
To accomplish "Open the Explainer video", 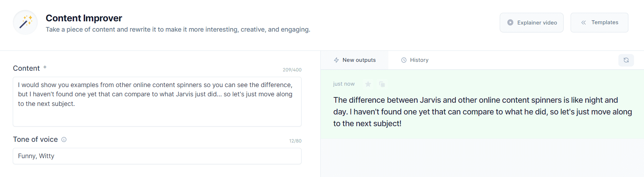I will pos(532,22).
